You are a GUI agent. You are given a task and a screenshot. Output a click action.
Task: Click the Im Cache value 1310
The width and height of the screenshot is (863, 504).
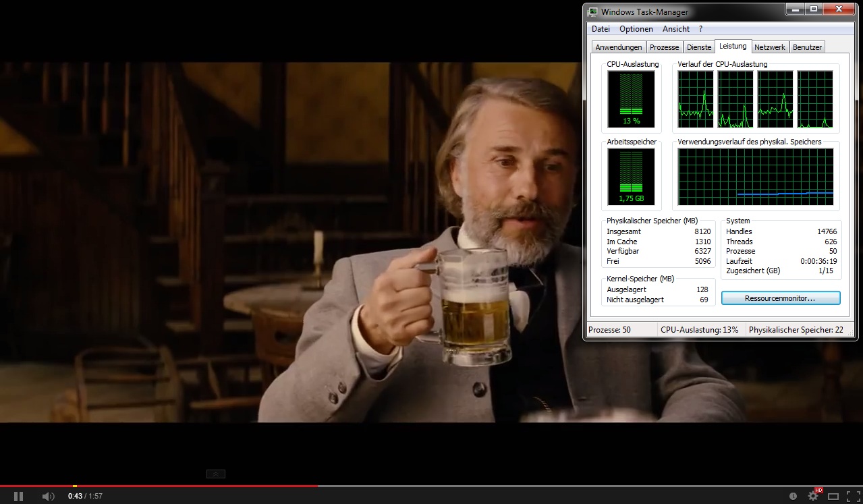pyautogui.click(x=702, y=242)
